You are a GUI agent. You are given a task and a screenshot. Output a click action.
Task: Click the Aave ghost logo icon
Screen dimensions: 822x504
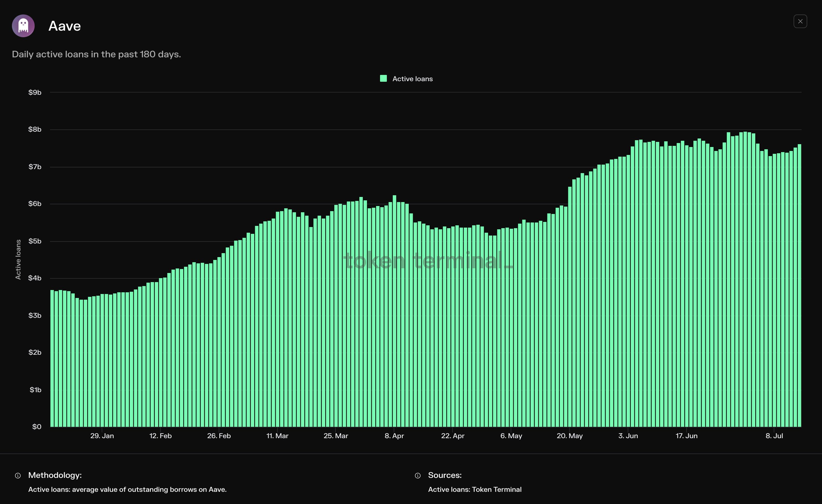coord(23,26)
